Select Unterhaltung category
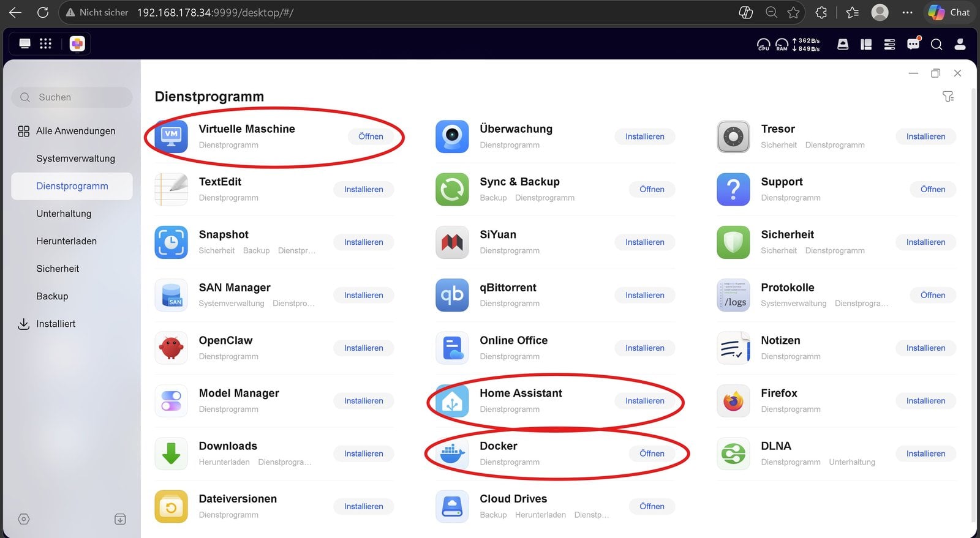 coord(72,214)
